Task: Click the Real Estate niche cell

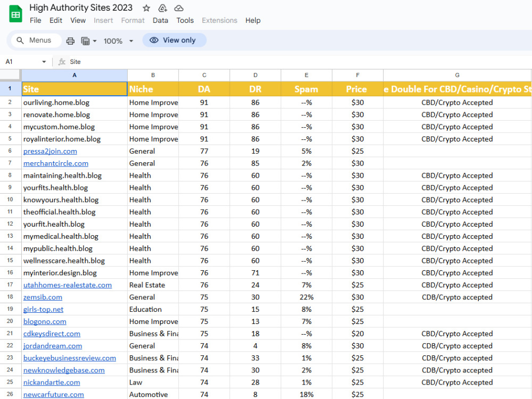Action: 153,285
